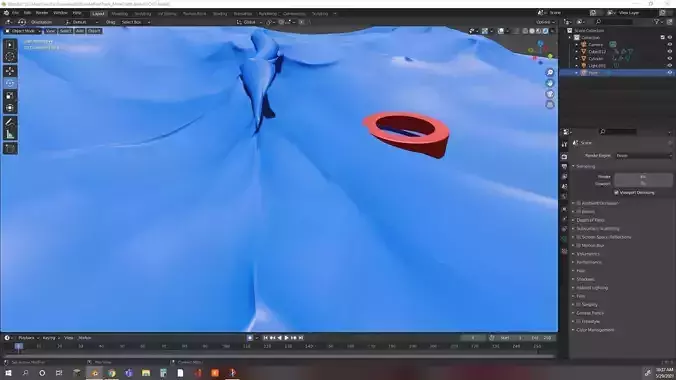Image resolution: width=676 pixels, height=380 pixels.
Task: Open the View Layer properties tab icon
Action: (564, 176)
